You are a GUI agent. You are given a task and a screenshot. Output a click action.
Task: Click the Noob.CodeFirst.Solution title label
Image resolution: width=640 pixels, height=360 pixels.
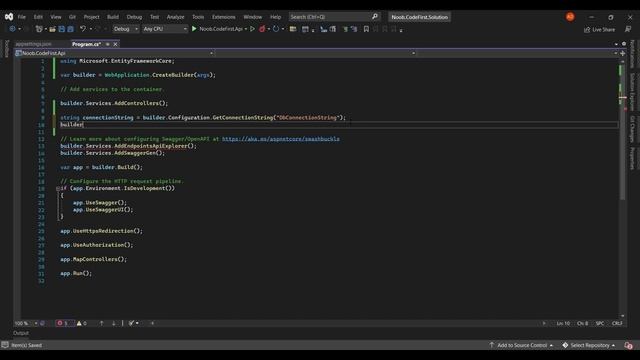420,17
